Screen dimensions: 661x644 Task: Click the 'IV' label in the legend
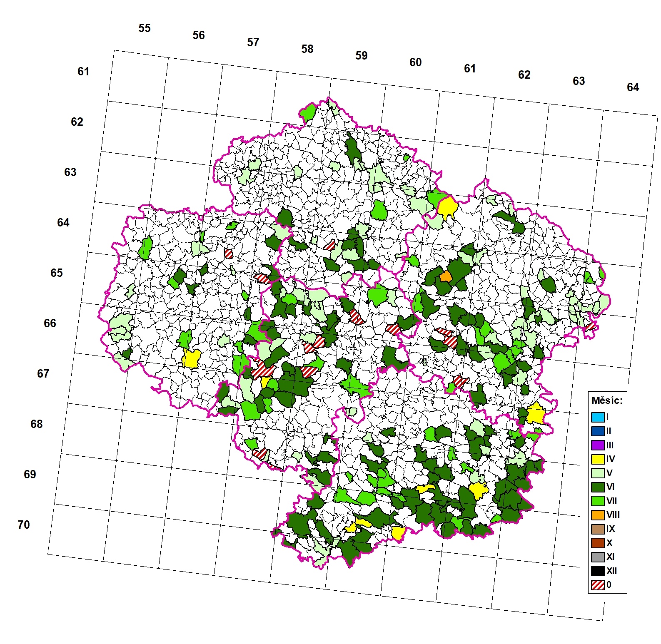click(x=611, y=459)
